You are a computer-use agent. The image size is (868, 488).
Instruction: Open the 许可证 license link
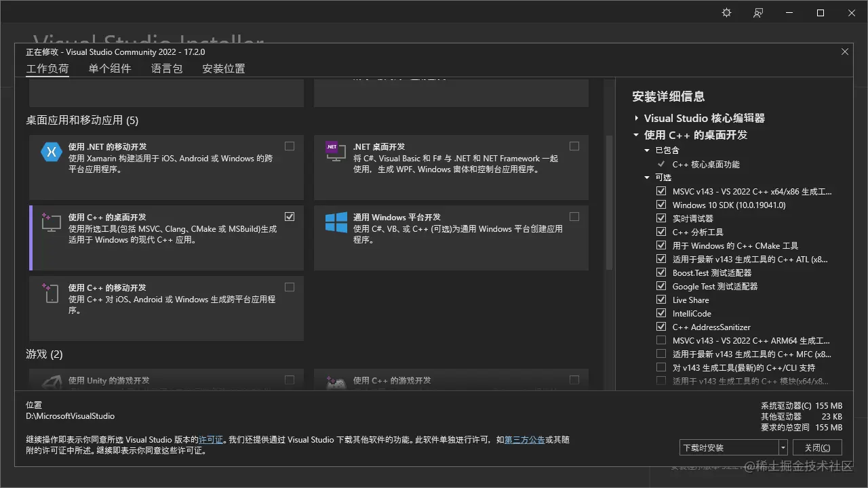tap(211, 440)
